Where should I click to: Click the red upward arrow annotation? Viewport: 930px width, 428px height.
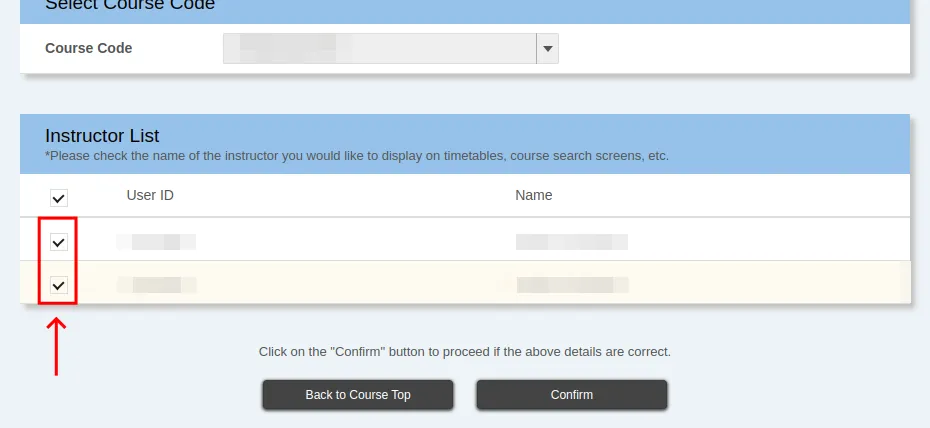[x=57, y=346]
